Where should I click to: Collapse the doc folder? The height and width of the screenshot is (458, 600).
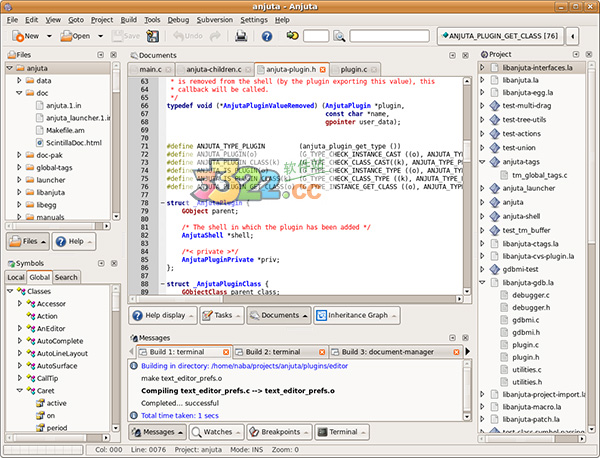coord(19,93)
